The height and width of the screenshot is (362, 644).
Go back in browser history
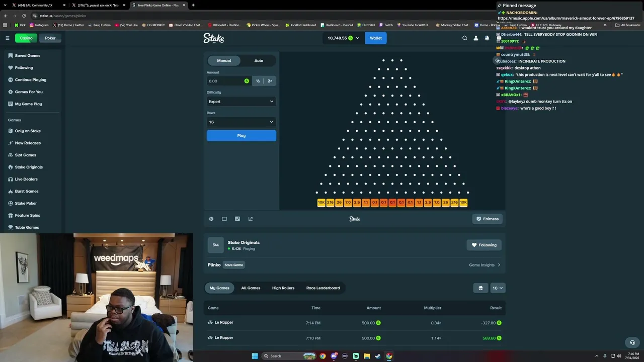pyautogui.click(x=6, y=16)
